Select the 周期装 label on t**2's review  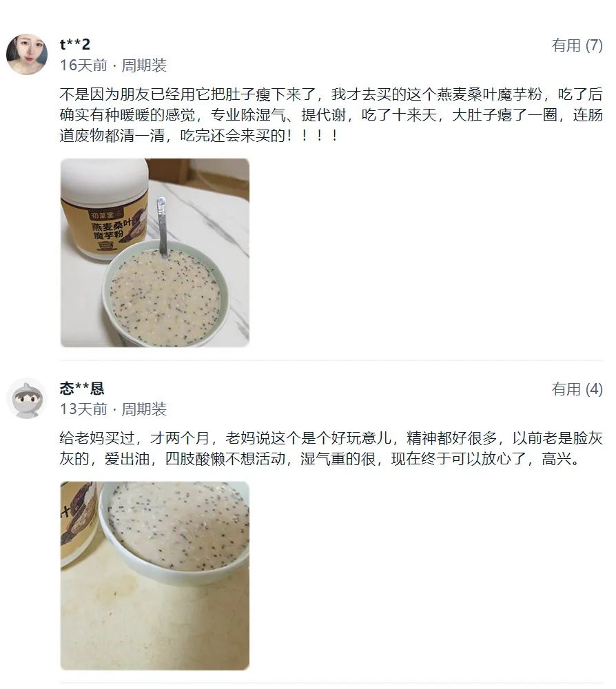pos(144,65)
